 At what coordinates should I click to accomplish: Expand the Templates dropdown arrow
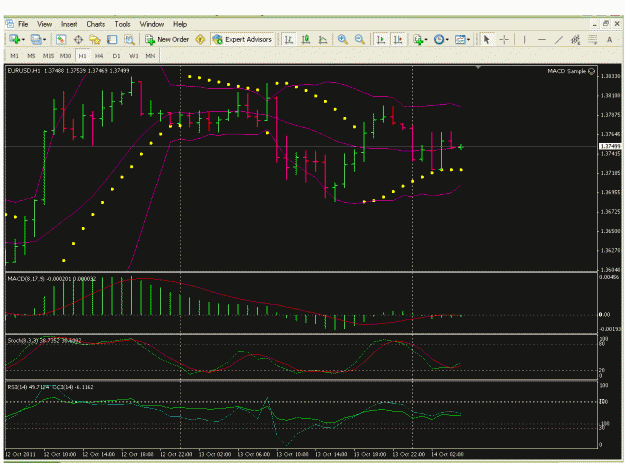point(468,39)
